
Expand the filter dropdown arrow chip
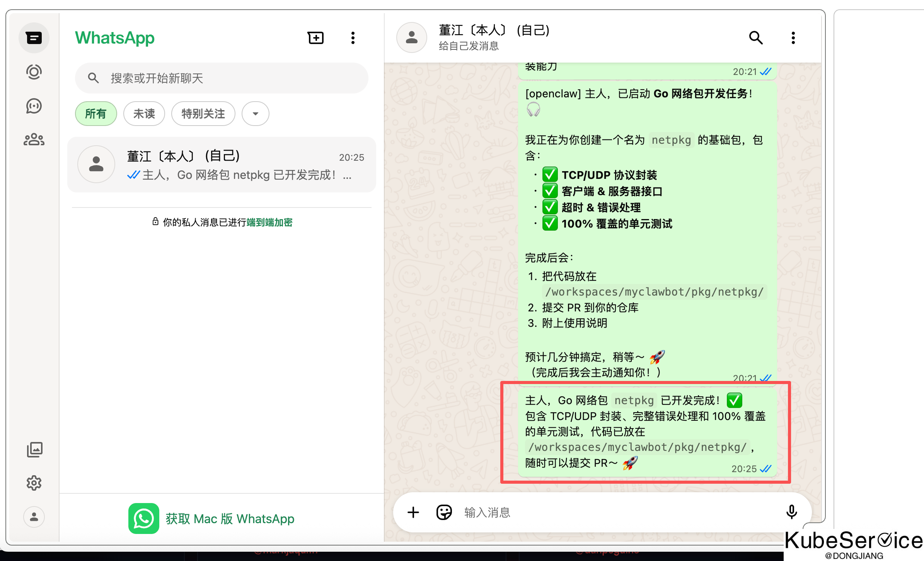pos(255,114)
